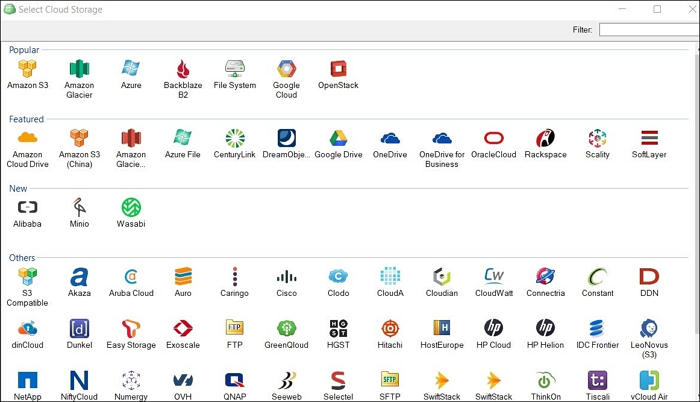Select Alibaba in the New section

[x=27, y=213]
